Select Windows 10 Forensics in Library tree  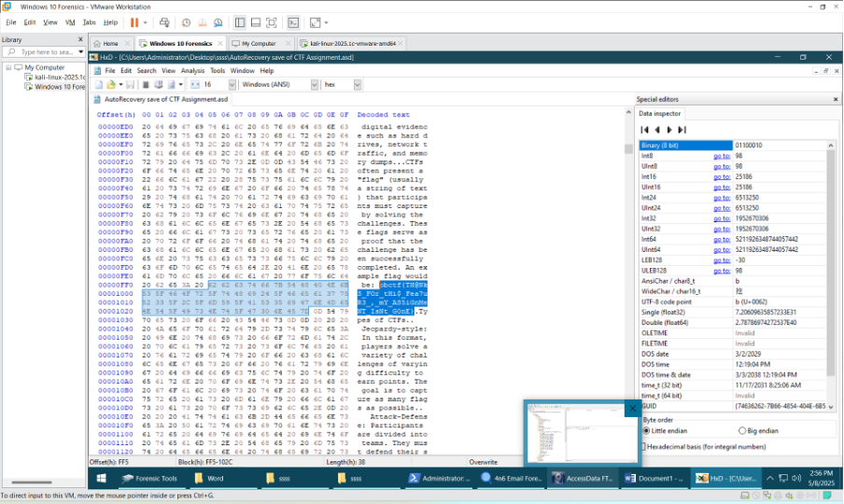55,87
